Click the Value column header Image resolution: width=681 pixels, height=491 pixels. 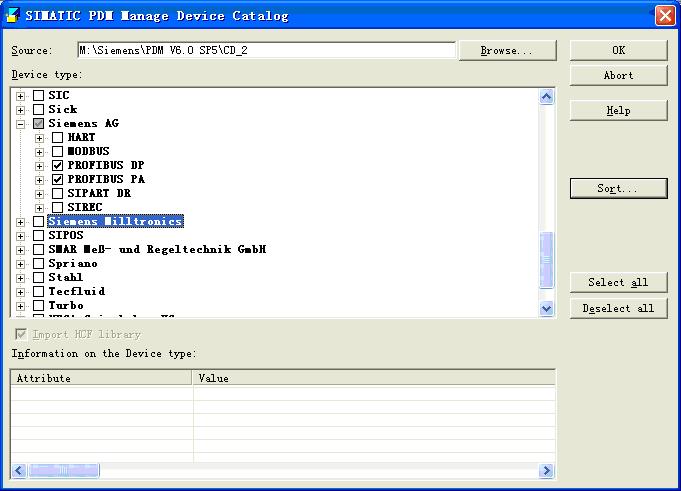374,378
